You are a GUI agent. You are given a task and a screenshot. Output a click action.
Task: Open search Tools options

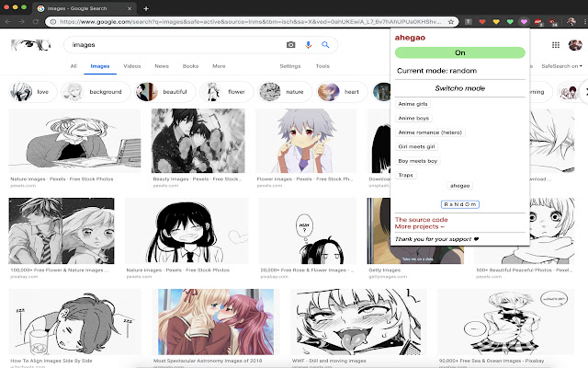322,66
